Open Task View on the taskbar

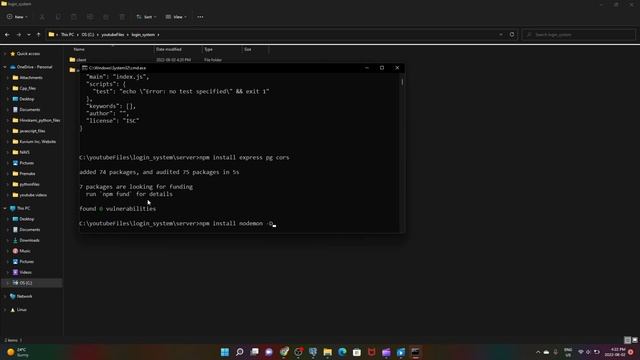[254, 352]
